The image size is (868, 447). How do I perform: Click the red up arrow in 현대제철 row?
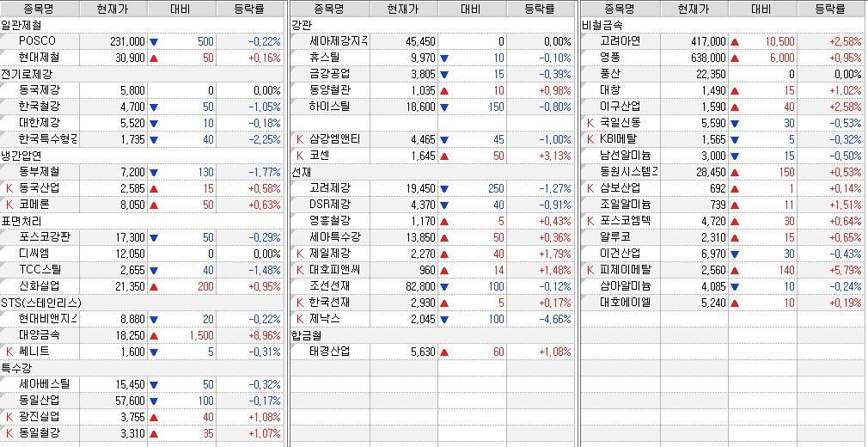pyautogui.click(x=154, y=58)
